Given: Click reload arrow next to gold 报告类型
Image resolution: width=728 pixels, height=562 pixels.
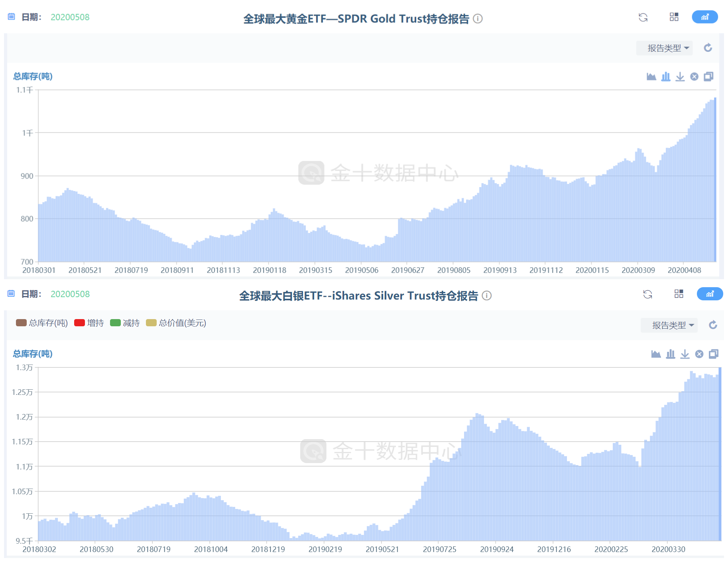Looking at the screenshot, I should [708, 48].
